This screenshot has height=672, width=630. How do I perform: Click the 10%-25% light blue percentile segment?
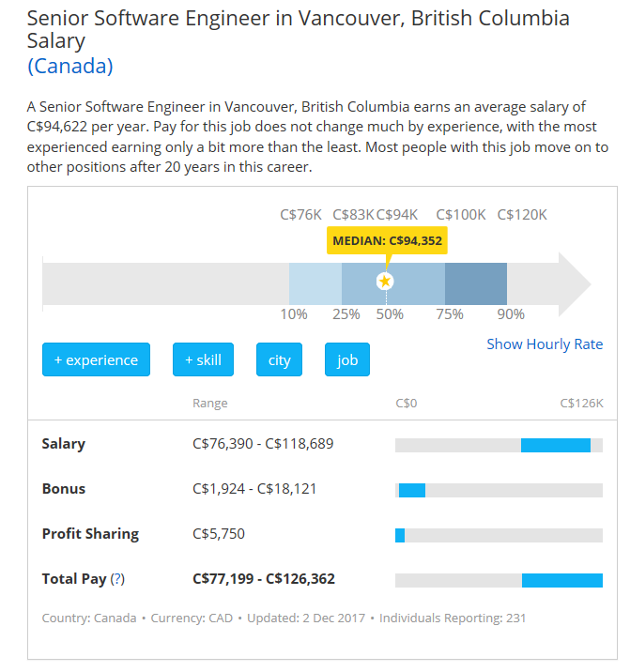coord(315,282)
